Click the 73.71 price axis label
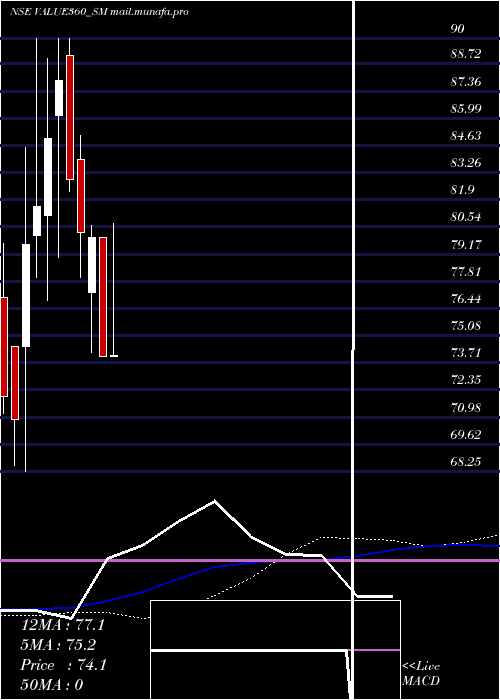 tap(466, 353)
